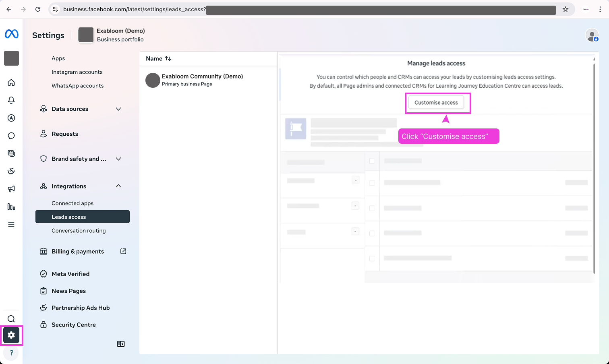609x364 pixels.
Task: Open the Messenger chat bubble icon
Action: (11, 135)
